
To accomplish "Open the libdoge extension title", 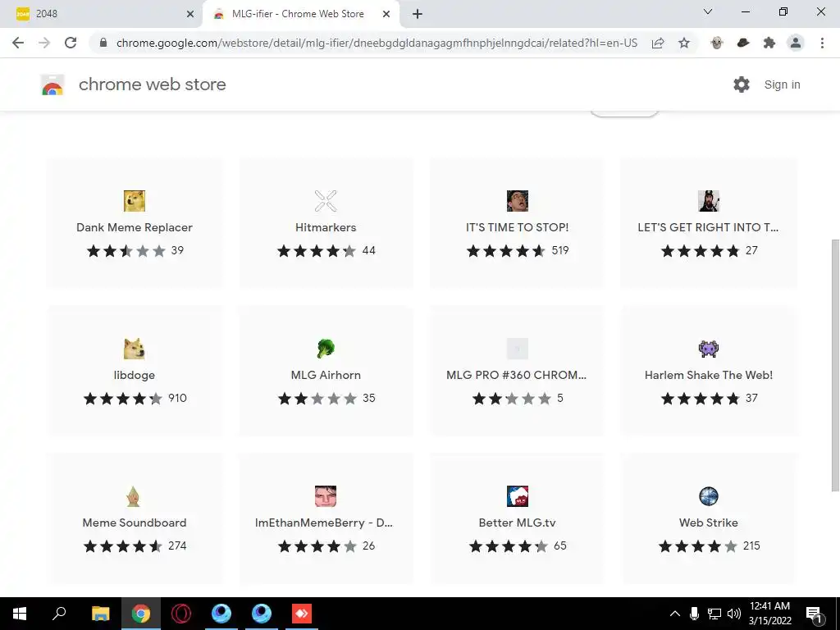I will 134,375.
